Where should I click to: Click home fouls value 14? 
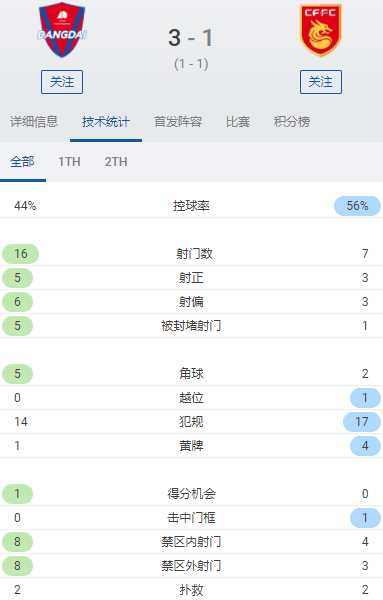click(x=21, y=422)
